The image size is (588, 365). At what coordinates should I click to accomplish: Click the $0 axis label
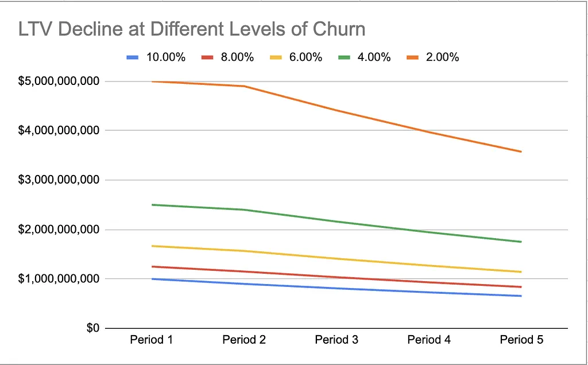pyautogui.click(x=92, y=328)
